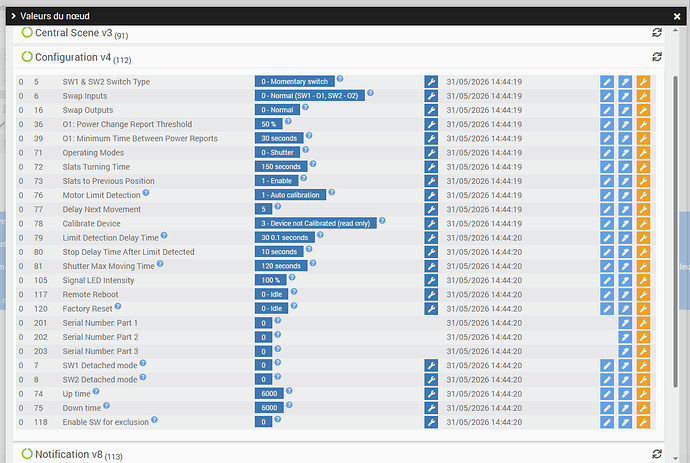Click pencil icon in Slats Turning Time row
Screen dimensions: 690x463
click(x=607, y=167)
